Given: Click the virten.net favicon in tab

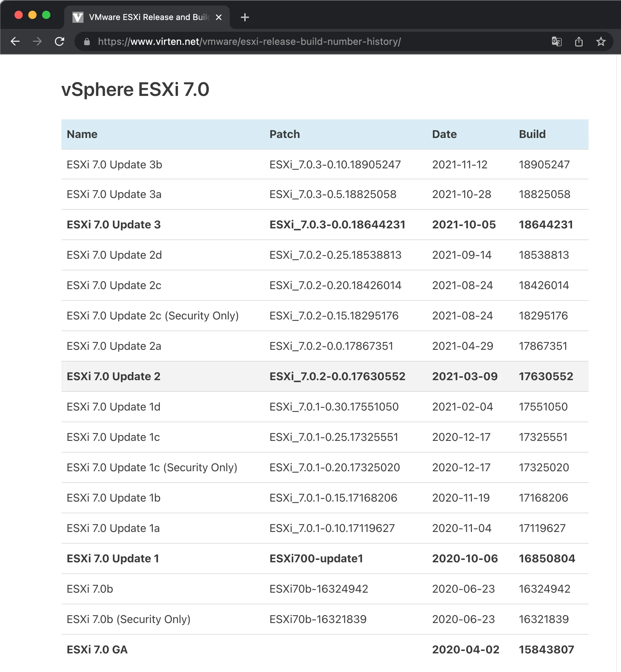Looking at the screenshot, I should click(x=78, y=17).
